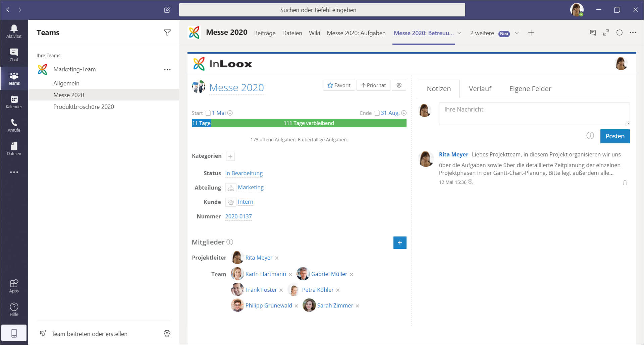
Task: Open tab more options ellipsis
Action: pos(633,32)
